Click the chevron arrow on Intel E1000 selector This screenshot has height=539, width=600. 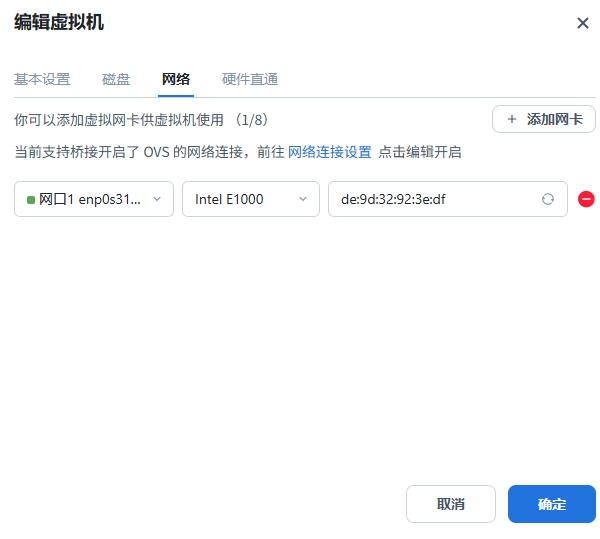(x=303, y=199)
